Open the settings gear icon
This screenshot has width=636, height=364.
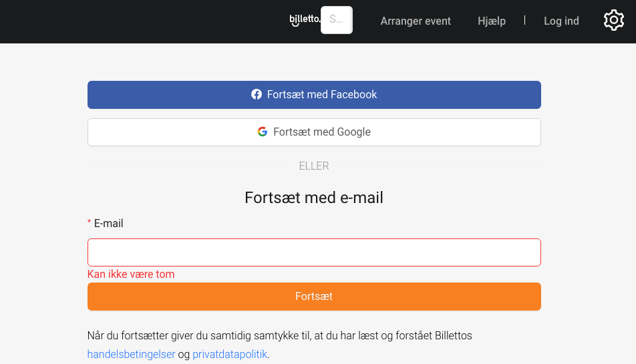click(614, 20)
